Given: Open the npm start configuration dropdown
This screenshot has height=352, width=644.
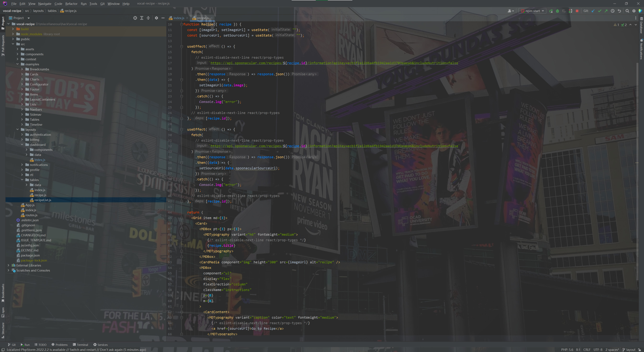Looking at the screenshot, I should click(543, 11).
